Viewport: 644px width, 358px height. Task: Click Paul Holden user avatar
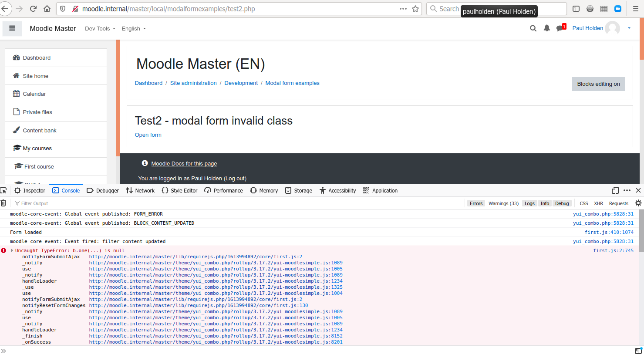(613, 28)
